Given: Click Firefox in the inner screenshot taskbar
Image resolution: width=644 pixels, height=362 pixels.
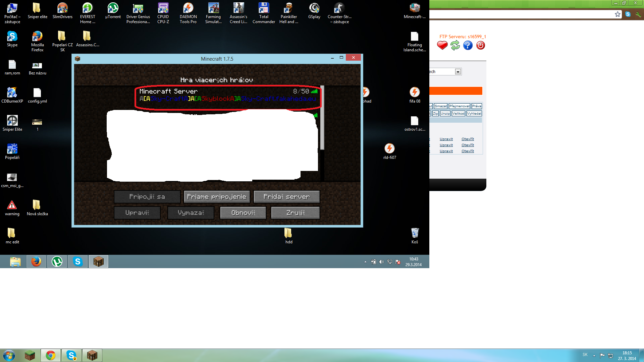Looking at the screenshot, I should [x=36, y=261].
